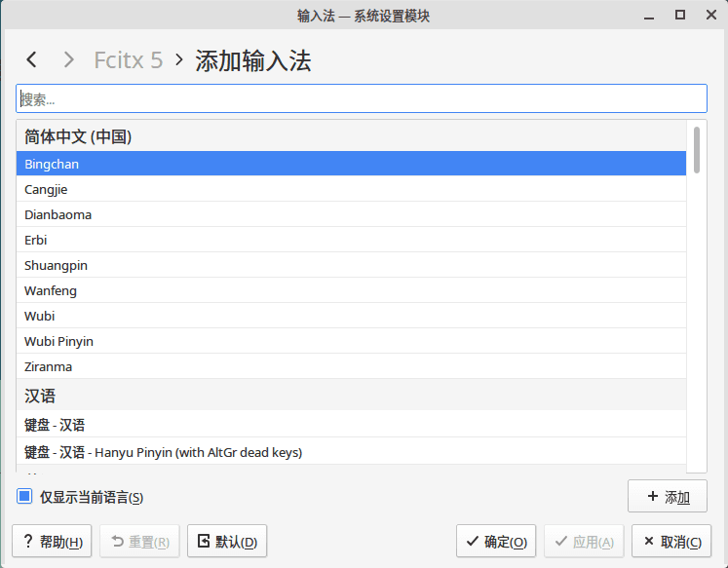The width and height of the screenshot is (728, 568).
Task: Click the Fcitx 5 breadcrumb link
Action: pyautogui.click(x=128, y=60)
